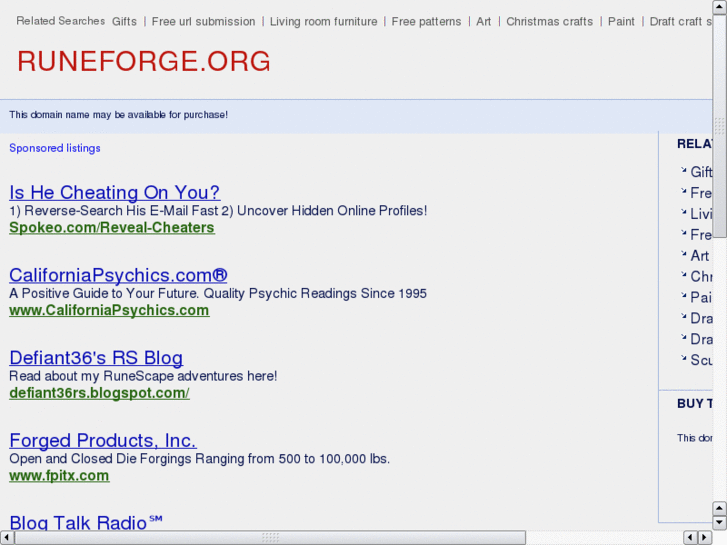
Task: Select Gifts in the top related searches
Action: coord(124,22)
